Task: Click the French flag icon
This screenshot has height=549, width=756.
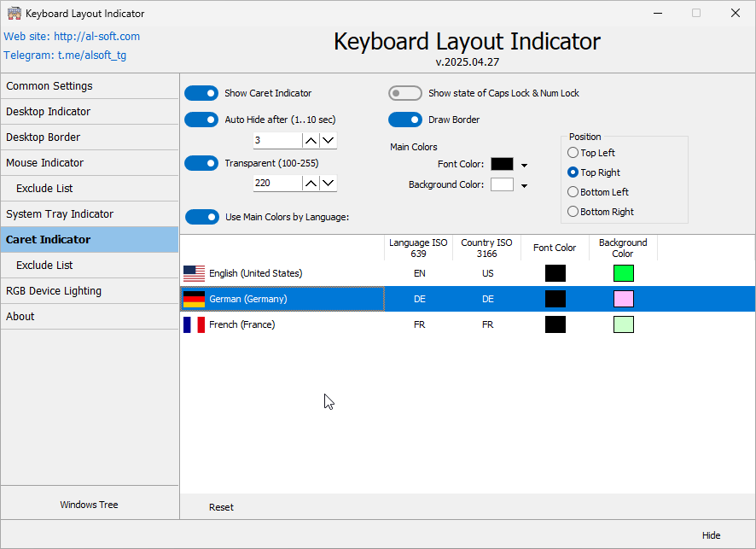Action: 193,324
